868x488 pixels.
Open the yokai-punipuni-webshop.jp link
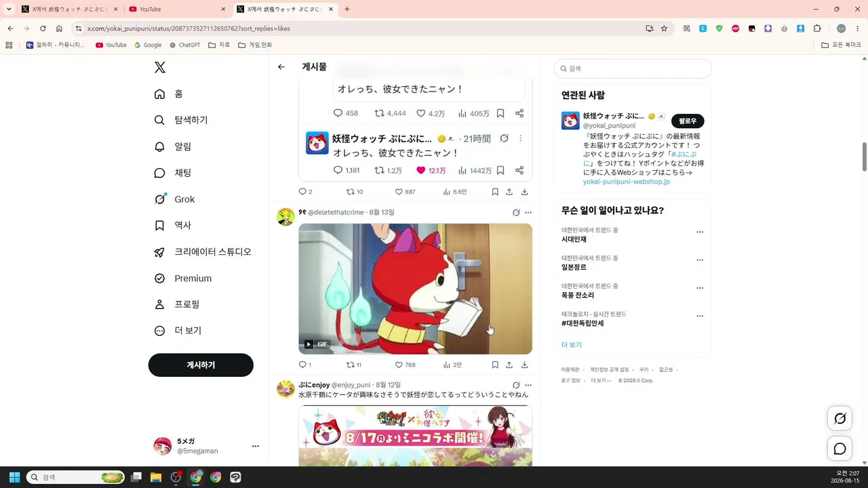tap(626, 182)
